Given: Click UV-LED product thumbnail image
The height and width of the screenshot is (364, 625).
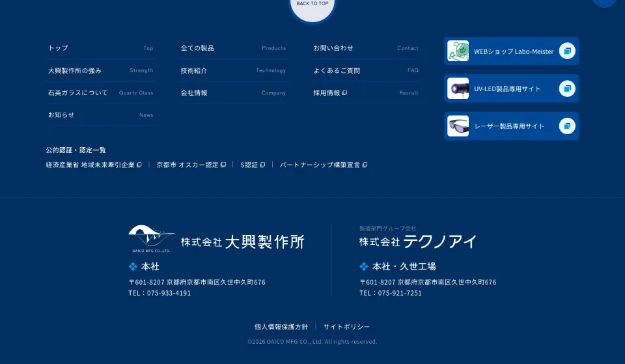Looking at the screenshot, I should tap(458, 89).
